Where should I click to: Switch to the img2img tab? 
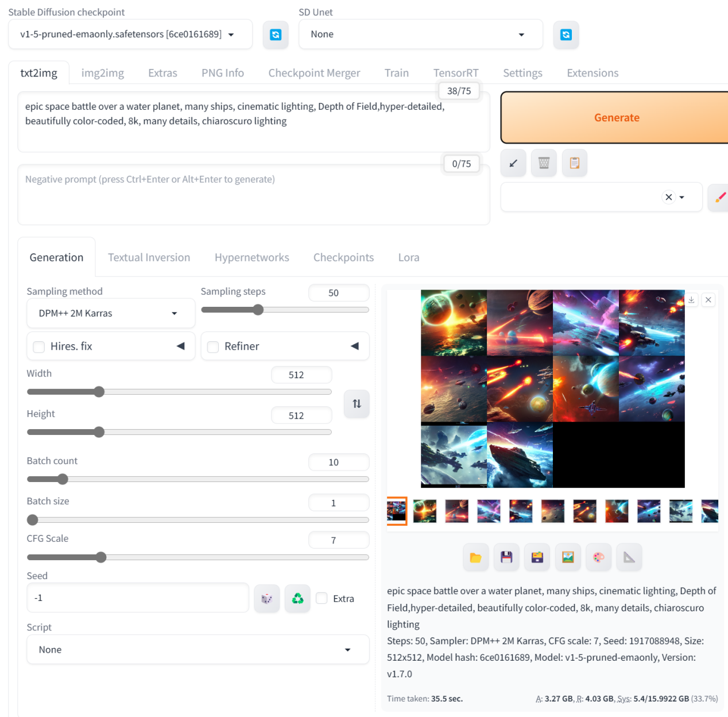(103, 73)
